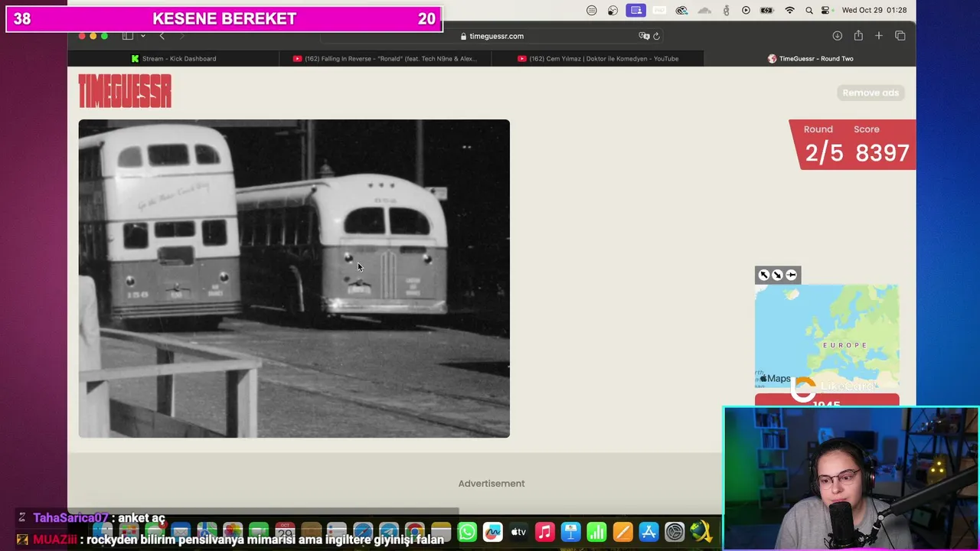Shrink map with bottom-right arrow icon
980x551 pixels.
[777, 275]
